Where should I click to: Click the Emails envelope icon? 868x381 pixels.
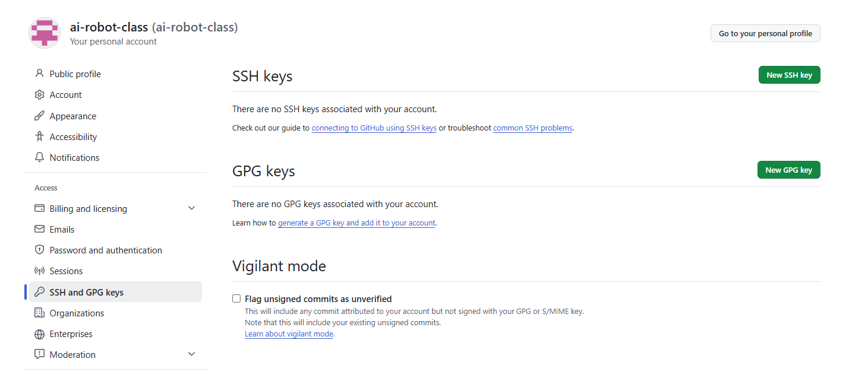tap(39, 229)
